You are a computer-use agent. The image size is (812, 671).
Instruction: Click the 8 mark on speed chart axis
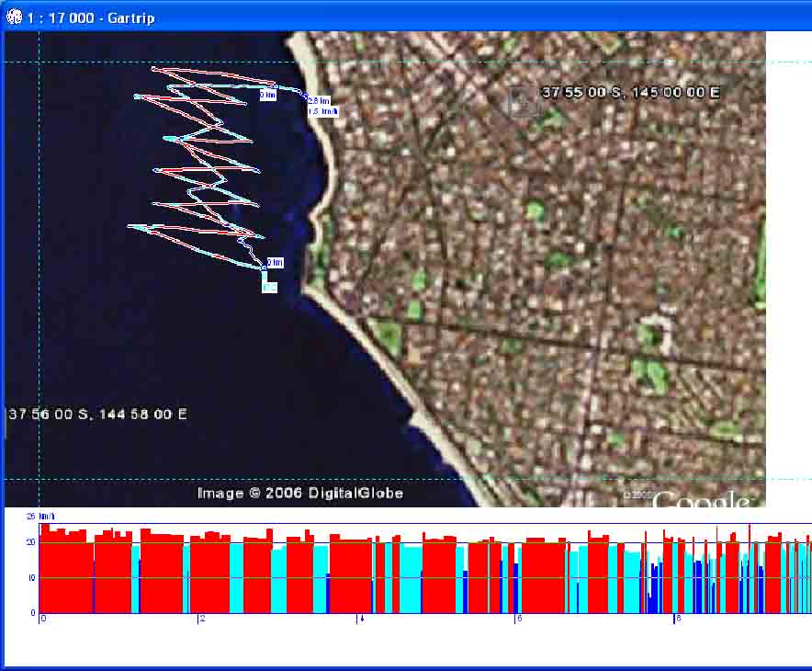click(678, 620)
